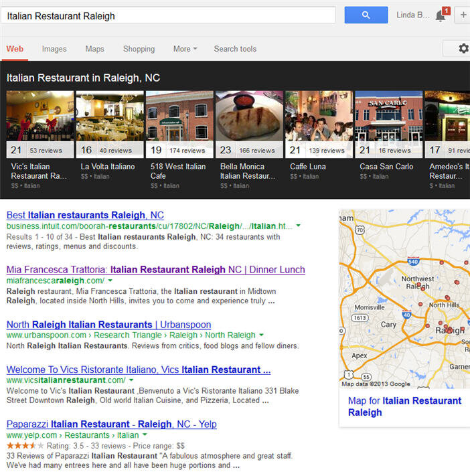The width and height of the screenshot is (470, 476).
Task: Click the Paparazzi star rating icons
Action: tap(25, 446)
